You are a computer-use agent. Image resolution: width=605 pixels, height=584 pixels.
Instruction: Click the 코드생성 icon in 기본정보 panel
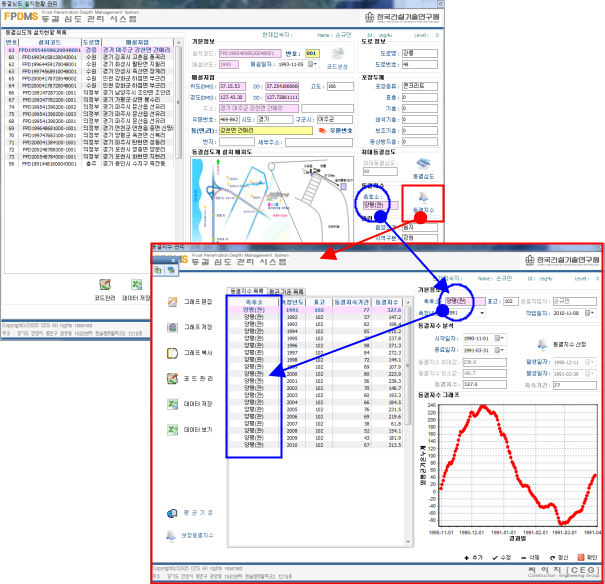click(338, 54)
